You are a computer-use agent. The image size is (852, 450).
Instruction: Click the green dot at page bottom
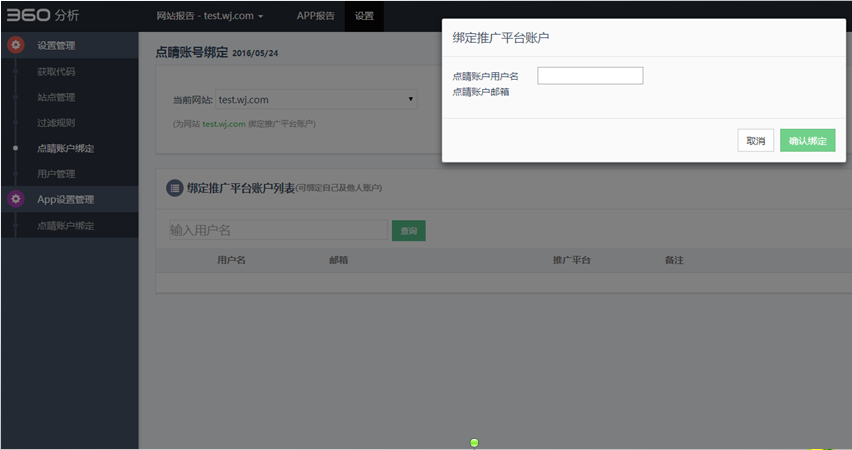point(474,442)
